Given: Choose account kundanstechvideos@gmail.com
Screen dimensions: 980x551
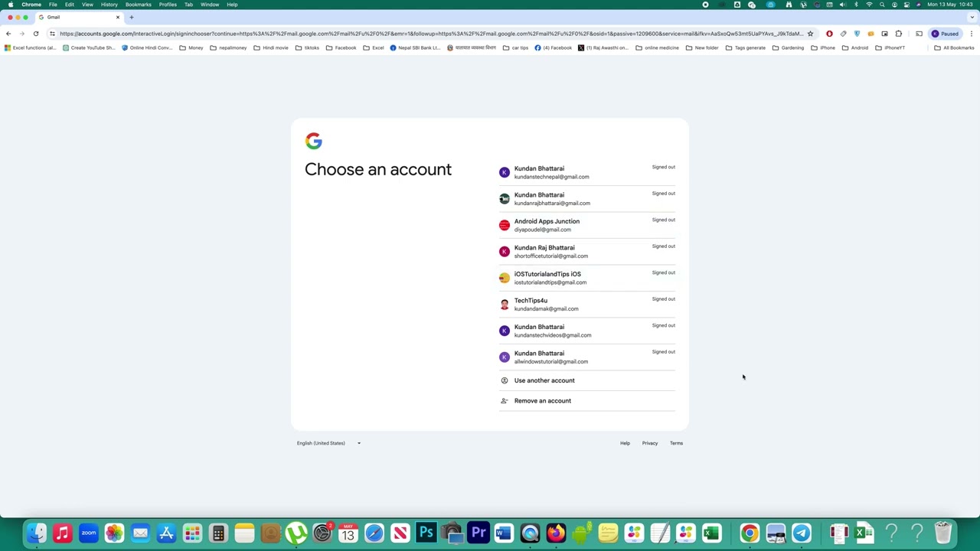Looking at the screenshot, I should tap(587, 331).
